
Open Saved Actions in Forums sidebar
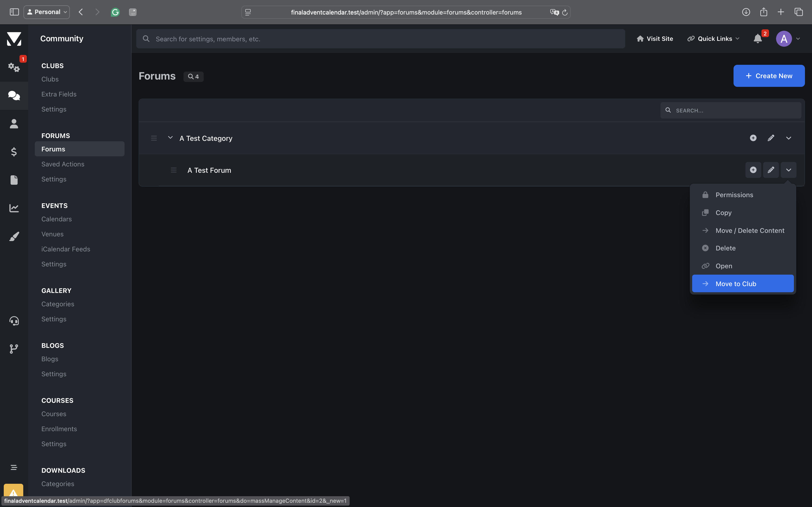[63, 164]
